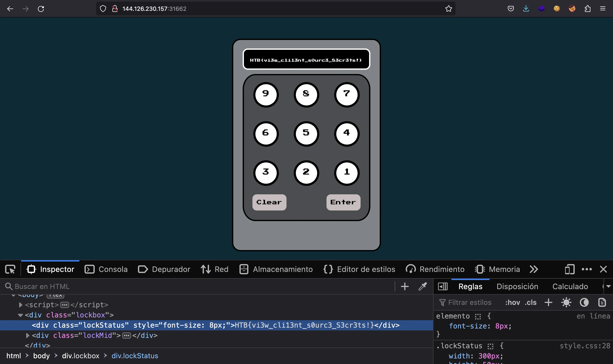Open the Almacenamiento tab
The width and height of the screenshot is (613, 364).
[x=276, y=269]
